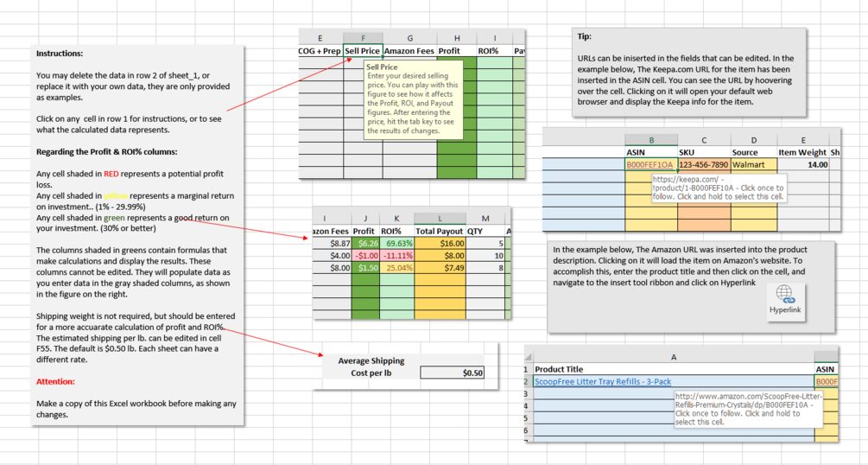868x465 pixels.
Task: Select the 123-456-7890 SKU cell
Action: [x=704, y=164]
